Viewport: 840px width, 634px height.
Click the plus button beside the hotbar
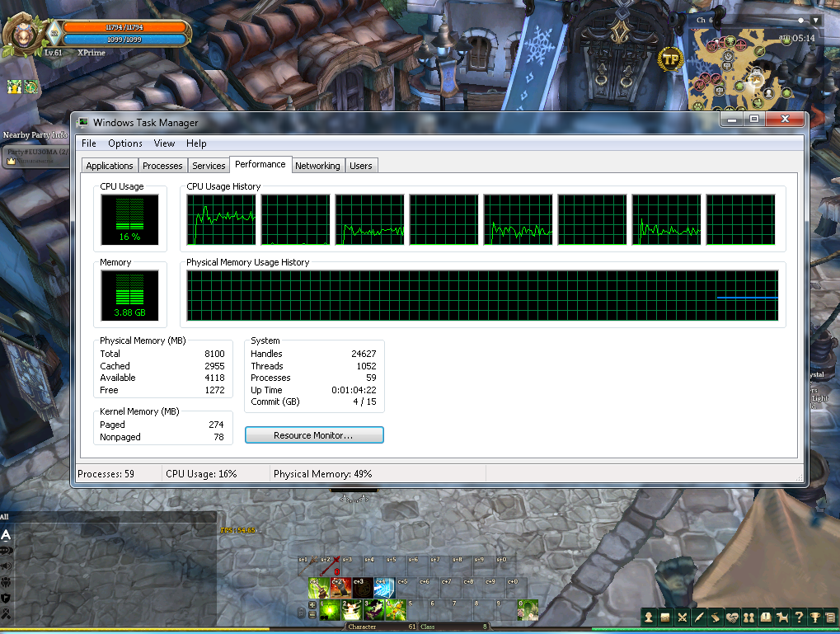coord(312,605)
